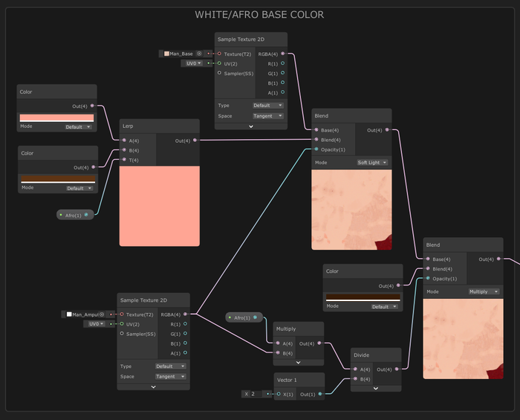The height and width of the screenshot is (420, 520).
Task: Click the Lerp node A(4) input port
Action: pos(124,140)
